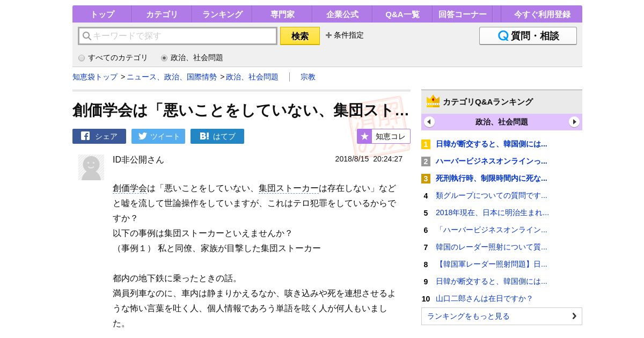Click the post timestamp 2018/8/15 20:24:27
This screenshot has width=644, height=338.
coord(369,159)
